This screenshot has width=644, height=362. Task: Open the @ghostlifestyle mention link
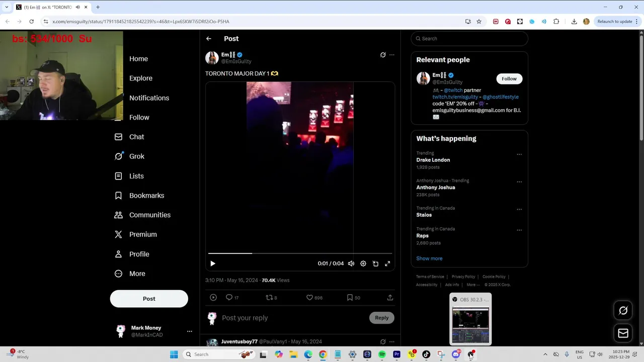click(x=501, y=97)
